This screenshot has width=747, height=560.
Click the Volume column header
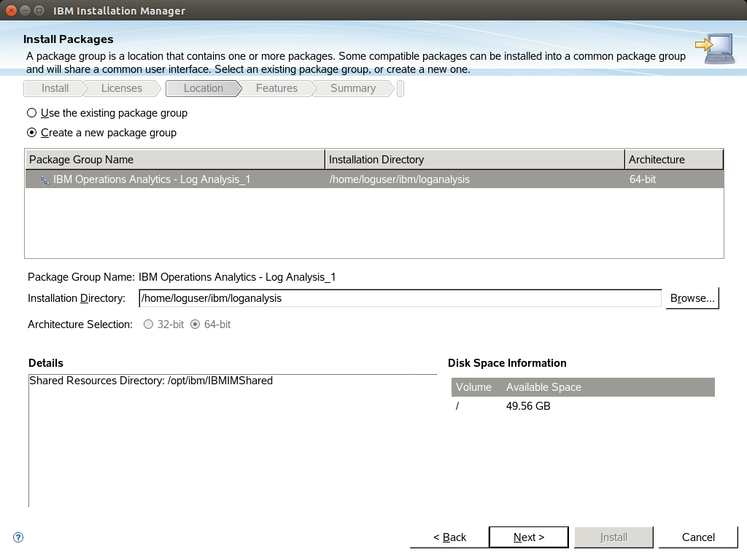pyautogui.click(x=473, y=387)
